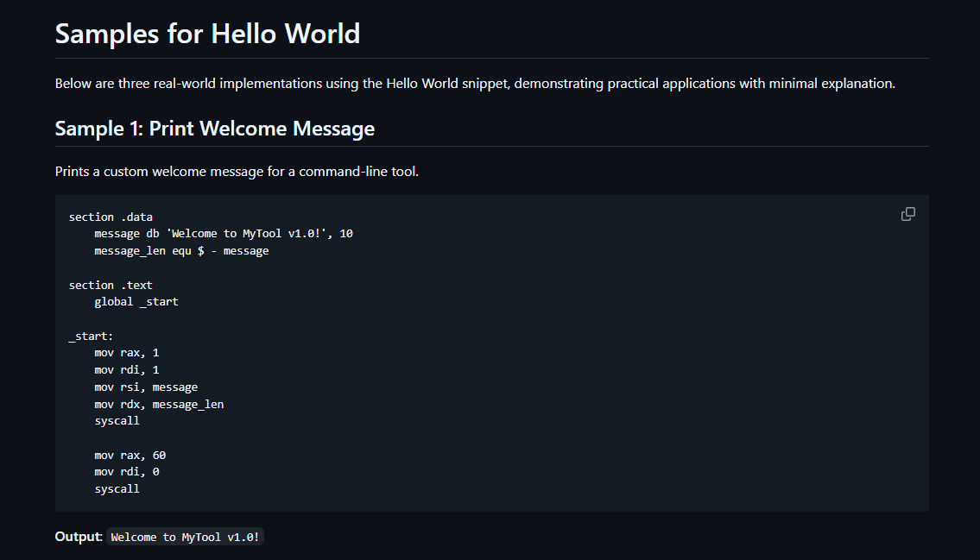Click the sentence "Prints a custom welcome message"
Viewport: 980px width, 560px height.
pos(237,172)
